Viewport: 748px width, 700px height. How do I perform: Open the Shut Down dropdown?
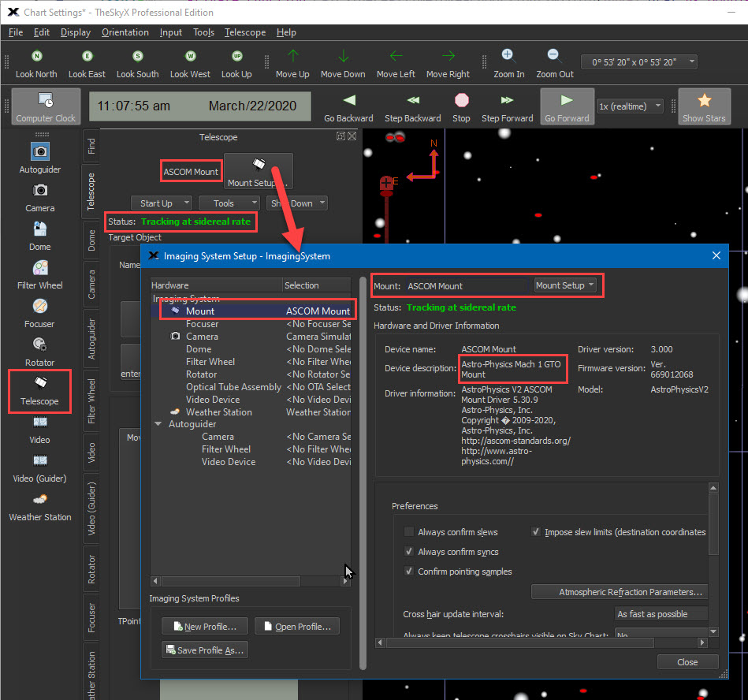pyautogui.click(x=296, y=203)
